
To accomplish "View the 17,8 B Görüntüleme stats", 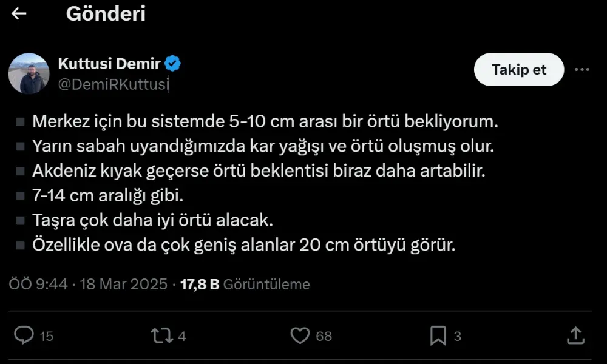I will coord(245,284).
